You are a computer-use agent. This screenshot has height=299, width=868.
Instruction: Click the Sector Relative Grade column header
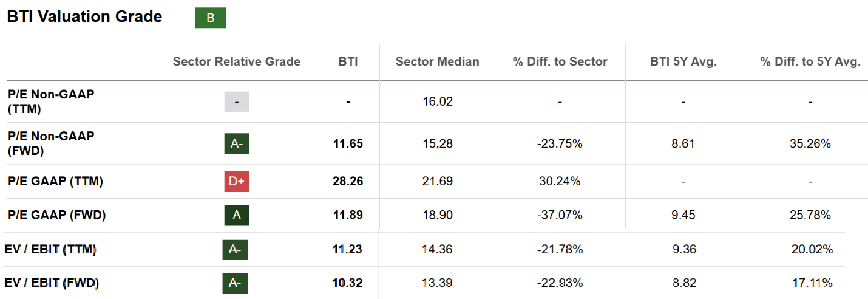237,61
